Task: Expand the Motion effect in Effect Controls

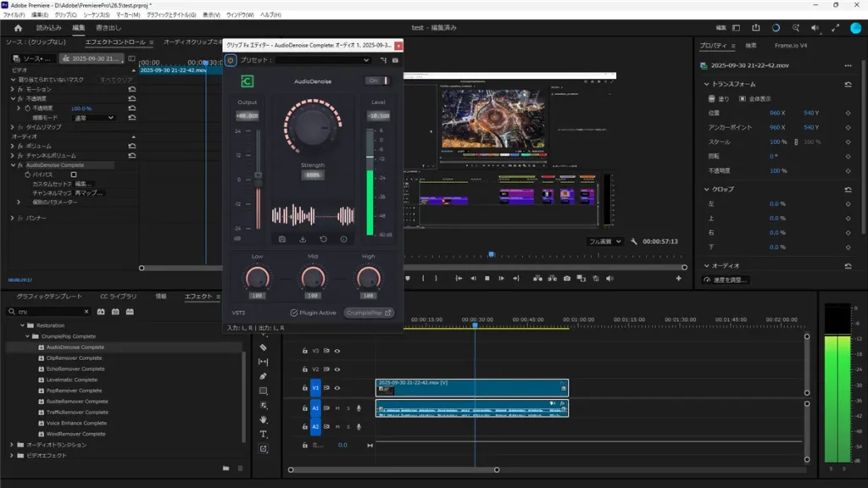Action: coord(13,89)
